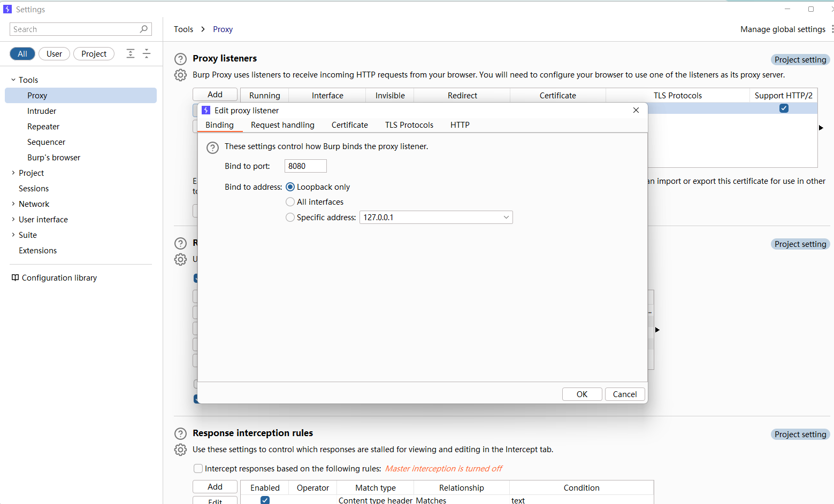
Task: Click the Response interception rules help icon
Action: pos(181,434)
